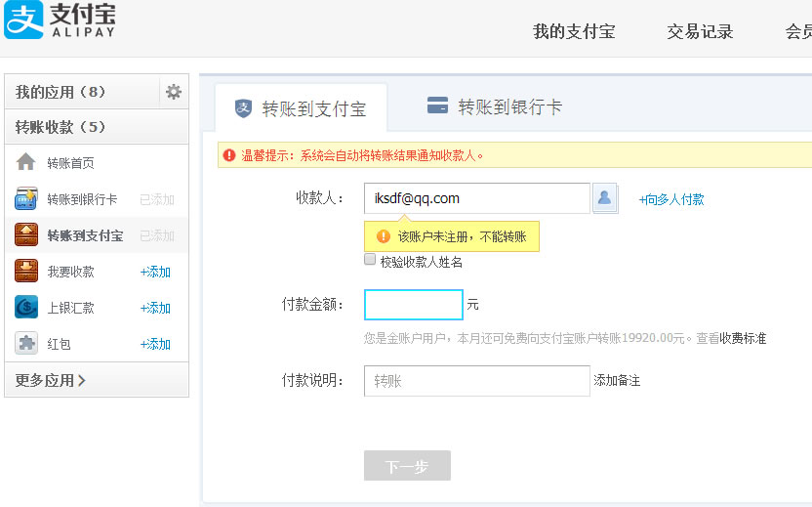Image resolution: width=812 pixels, height=507 pixels.
Task: Open contact picker icon beside 收款人 field
Action: click(605, 198)
